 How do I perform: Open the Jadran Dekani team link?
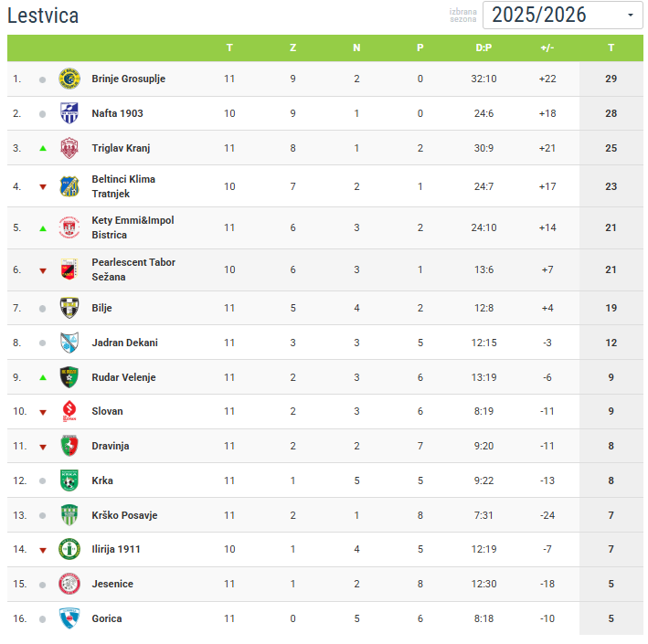coord(124,343)
